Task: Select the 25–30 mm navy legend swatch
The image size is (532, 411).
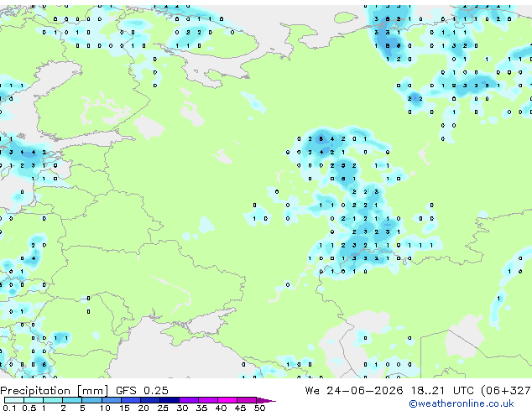Action: (170, 400)
